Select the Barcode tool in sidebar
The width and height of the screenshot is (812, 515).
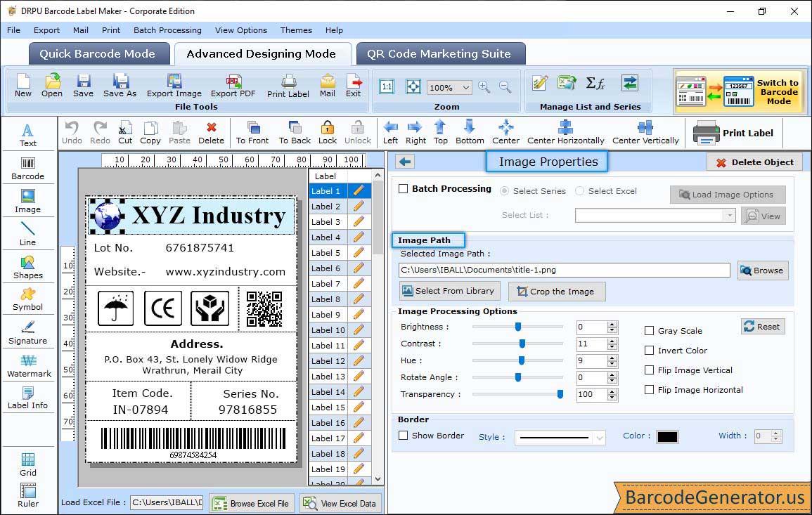point(28,169)
